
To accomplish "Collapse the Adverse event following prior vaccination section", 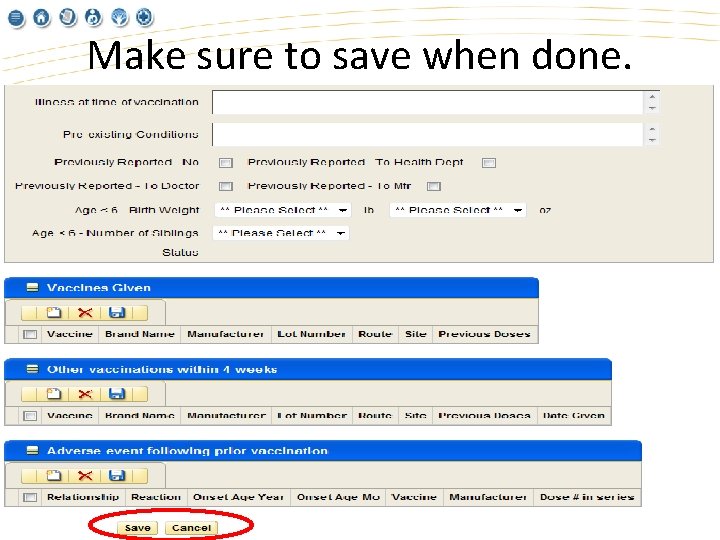I will (32, 450).
